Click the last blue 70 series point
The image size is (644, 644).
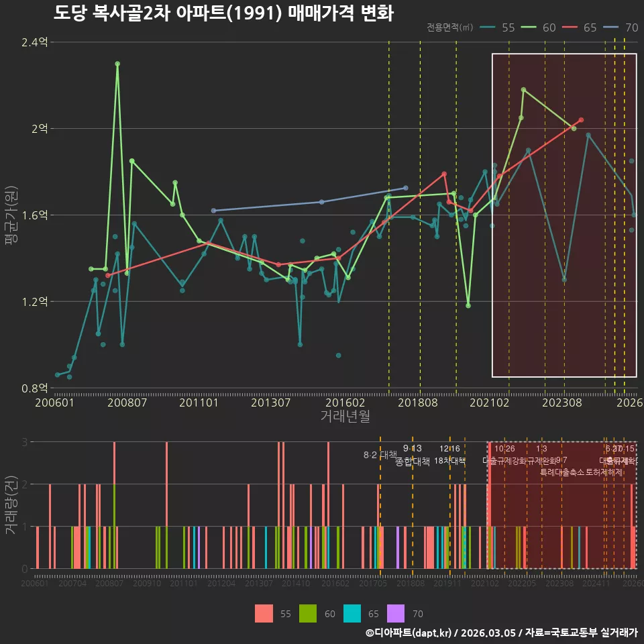[406, 188]
